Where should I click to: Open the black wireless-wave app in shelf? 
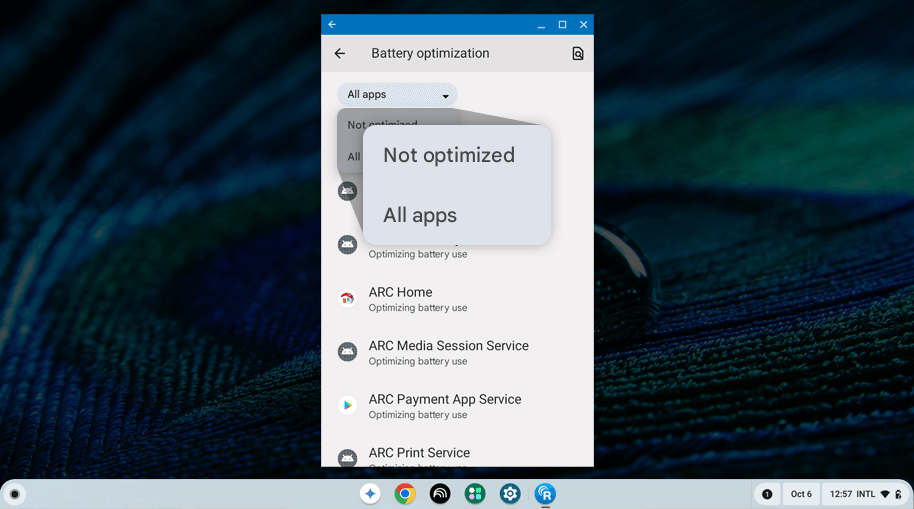(x=440, y=494)
